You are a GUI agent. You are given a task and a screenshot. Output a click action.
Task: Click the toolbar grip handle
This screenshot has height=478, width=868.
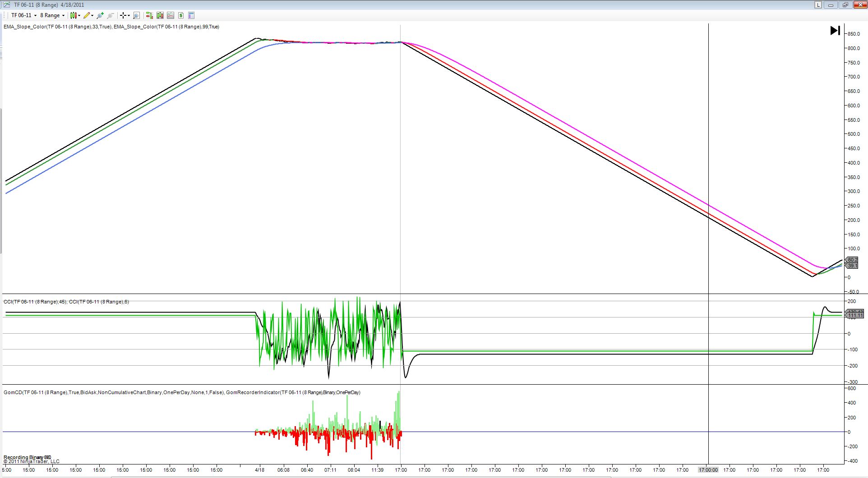4,15
